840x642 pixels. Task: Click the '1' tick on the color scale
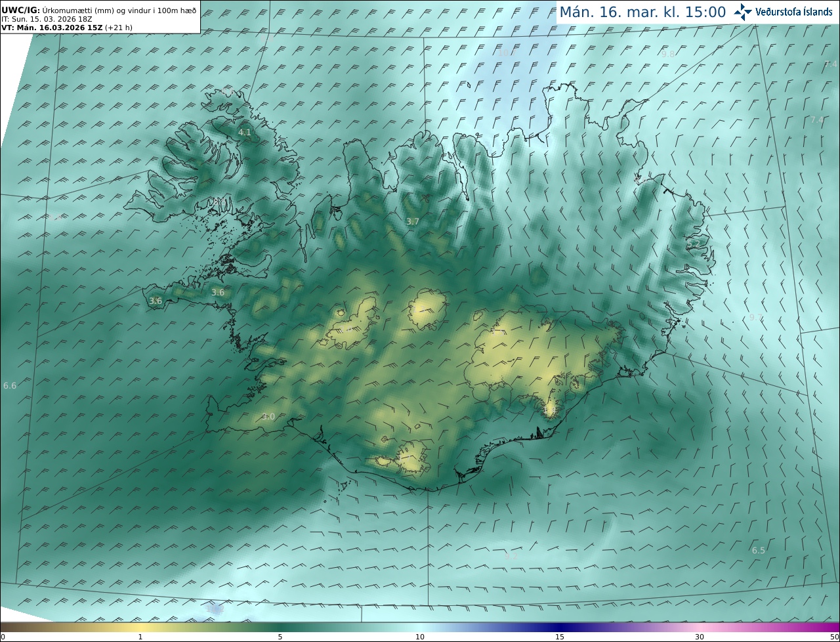point(140,637)
